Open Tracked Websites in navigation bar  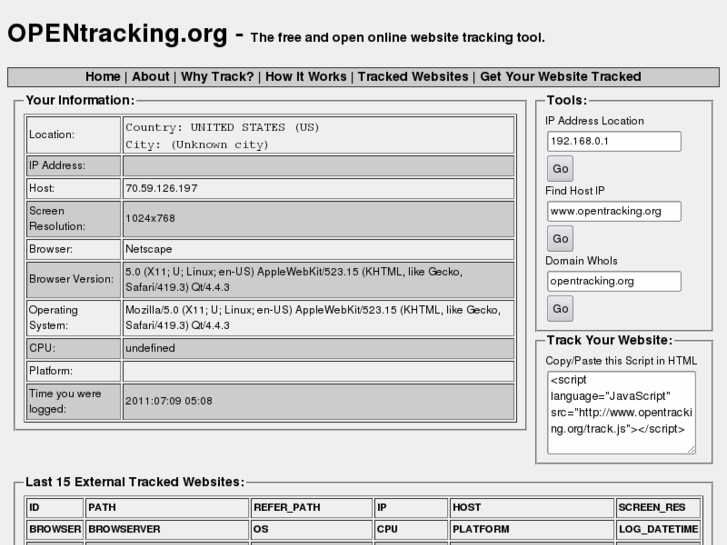tap(413, 77)
